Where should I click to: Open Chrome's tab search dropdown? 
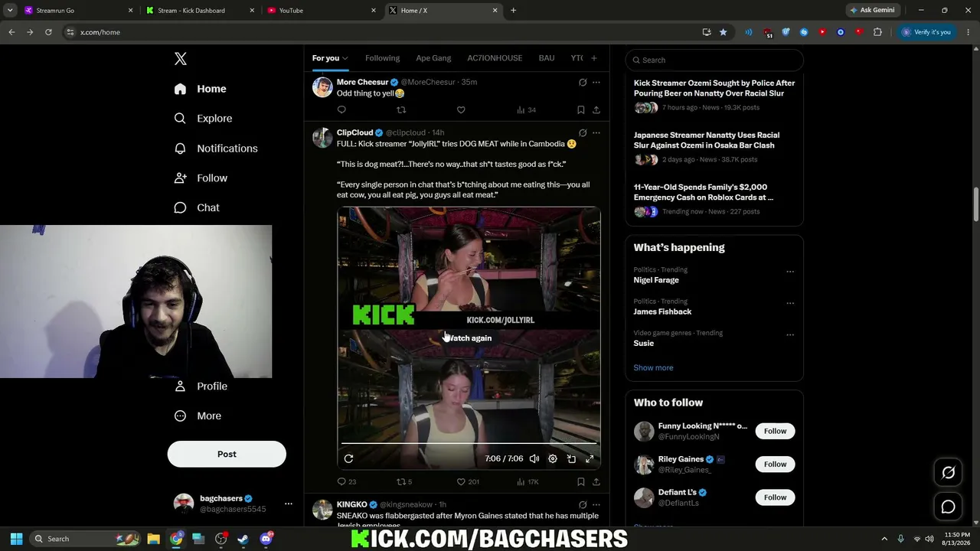pyautogui.click(x=10, y=10)
